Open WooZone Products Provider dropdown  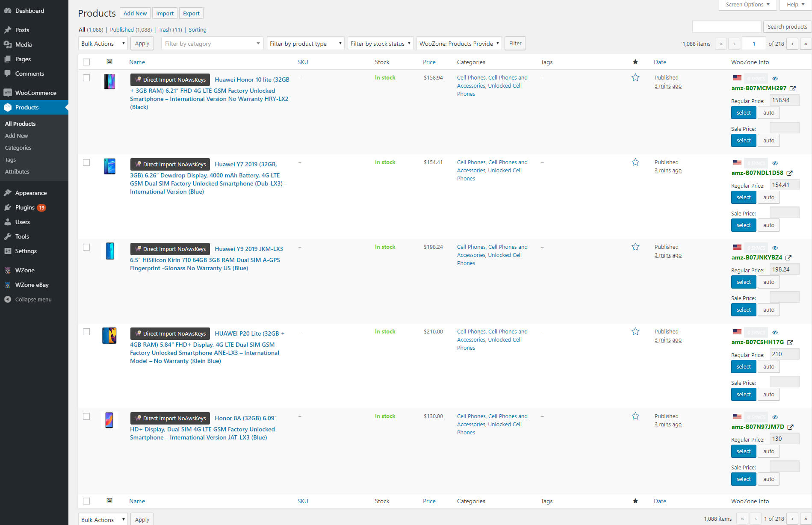click(x=459, y=44)
